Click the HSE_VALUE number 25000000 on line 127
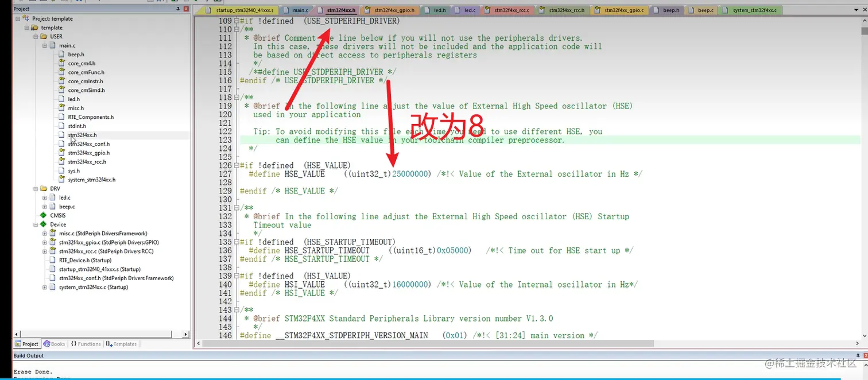The height and width of the screenshot is (380, 868). (410, 175)
